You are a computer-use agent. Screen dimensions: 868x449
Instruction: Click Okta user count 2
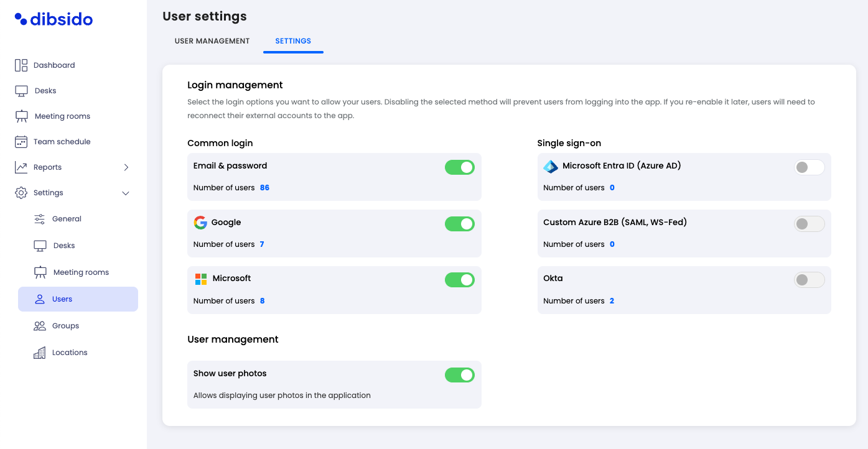pyautogui.click(x=612, y=301)
